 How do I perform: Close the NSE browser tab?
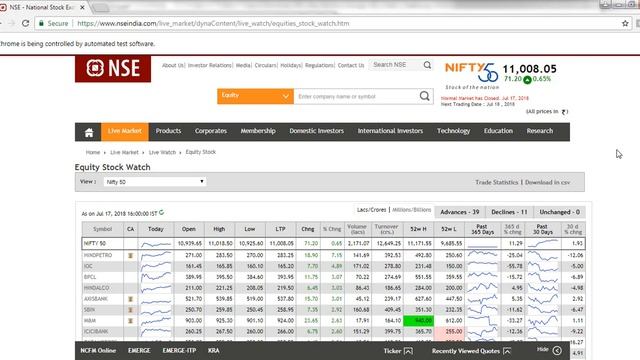click(82, 7)
